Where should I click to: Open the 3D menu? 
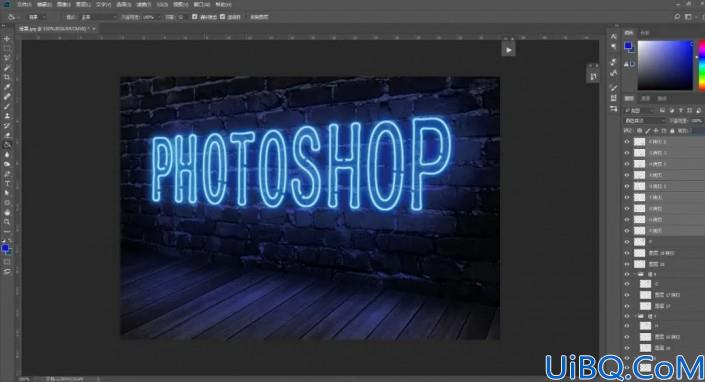point(162,4)
